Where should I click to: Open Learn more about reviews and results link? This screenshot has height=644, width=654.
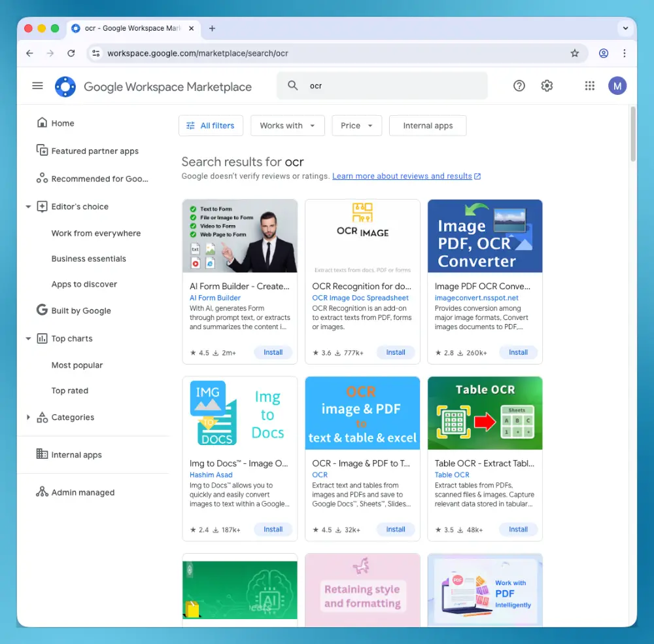(x=402, y=175)
